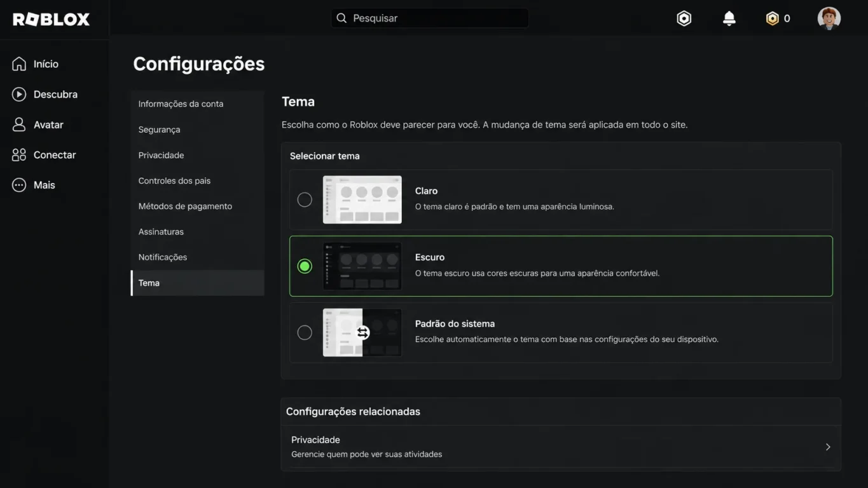Click the Claro theme title text

pyautogui.click(x=426, y=191)
